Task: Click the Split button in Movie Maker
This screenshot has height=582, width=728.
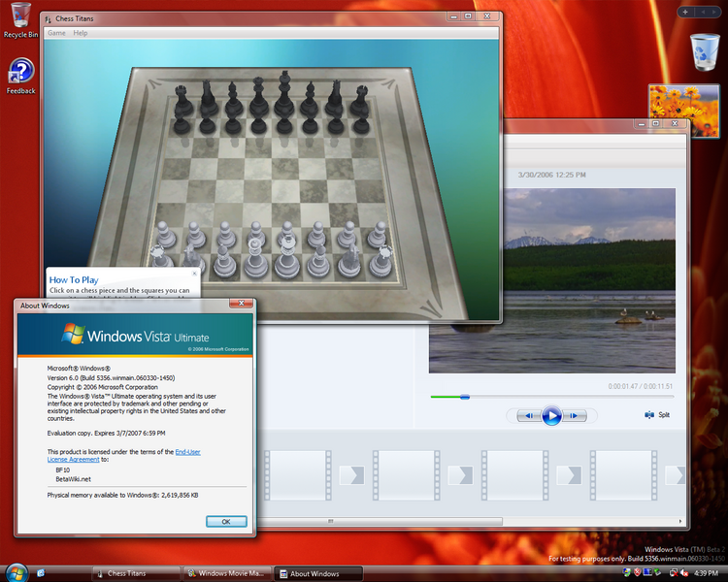Action: [x=657, y=414]
